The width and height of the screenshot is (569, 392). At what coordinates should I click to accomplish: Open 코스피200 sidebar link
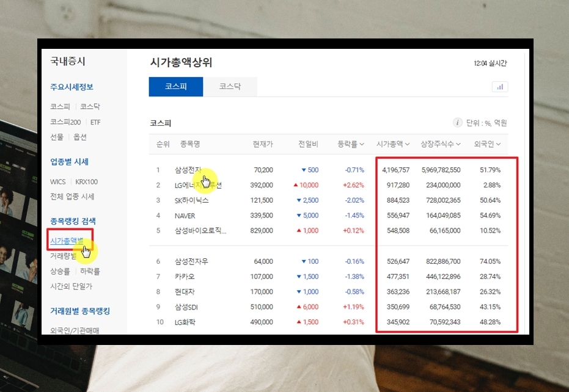[65, 122]
